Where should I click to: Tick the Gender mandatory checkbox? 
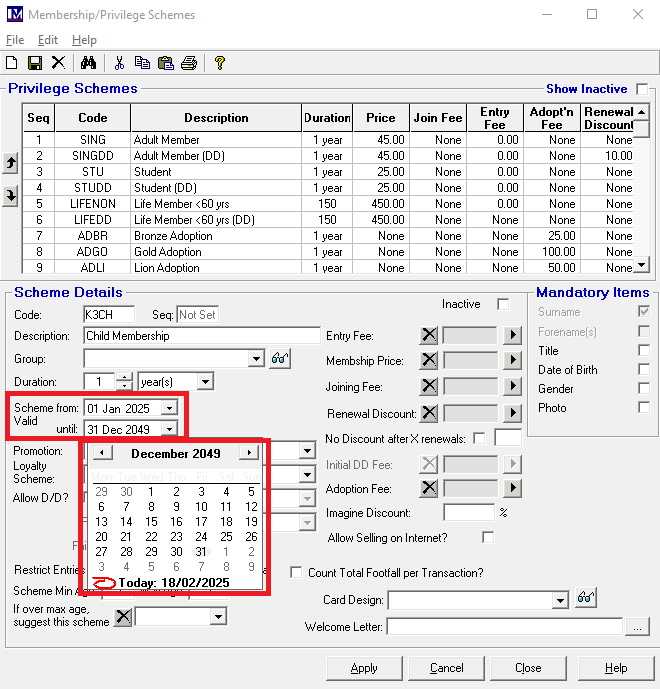click(644, 388)
